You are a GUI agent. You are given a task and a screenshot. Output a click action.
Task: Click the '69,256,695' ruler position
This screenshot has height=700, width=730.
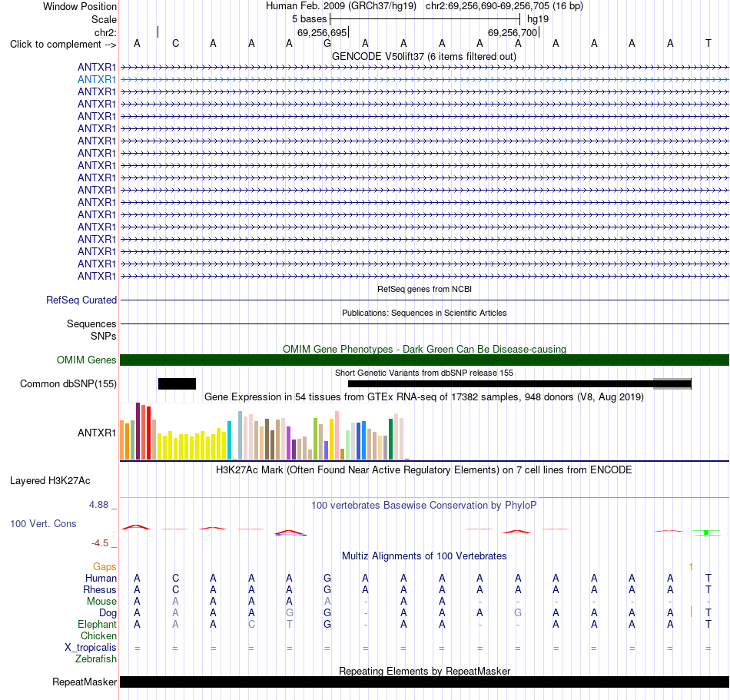[322, 32]
